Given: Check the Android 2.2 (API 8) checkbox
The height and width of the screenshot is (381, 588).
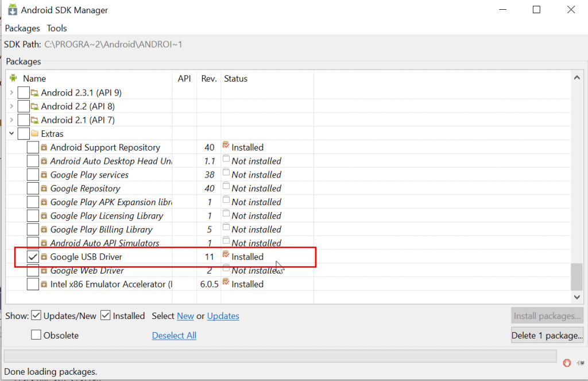Looking at the screenshot, I should pyautogui.click(x=24, y=106).
